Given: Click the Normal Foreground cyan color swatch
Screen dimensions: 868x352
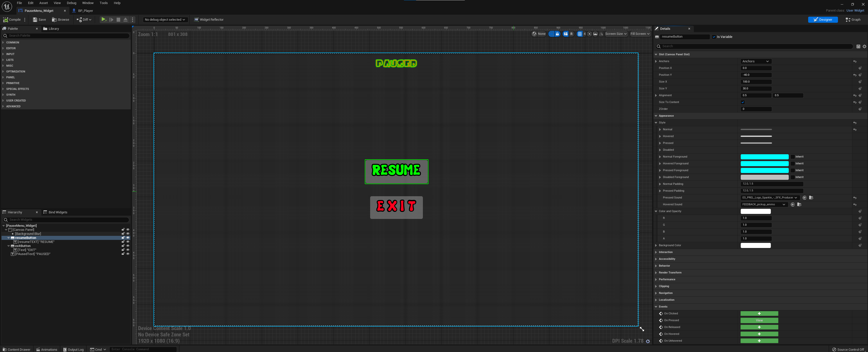Looking at the screenshot, I should [x=764, y=157].
